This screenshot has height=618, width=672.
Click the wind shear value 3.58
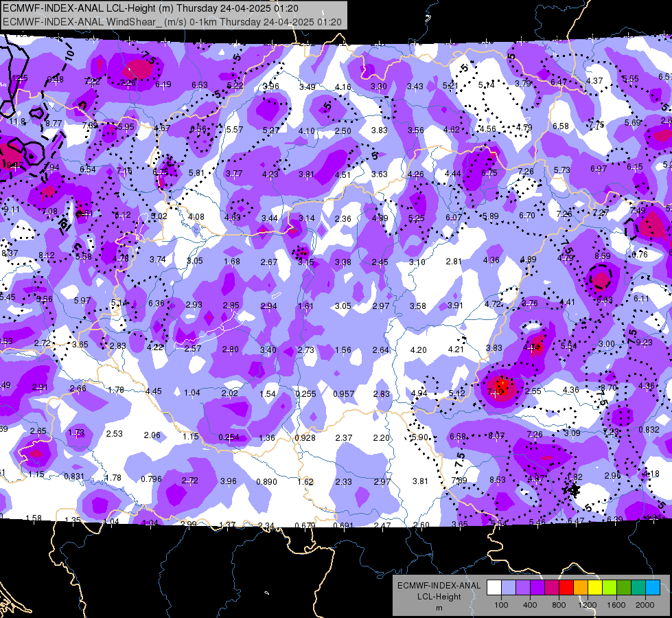pyautogui.click(x=418, y=306)
